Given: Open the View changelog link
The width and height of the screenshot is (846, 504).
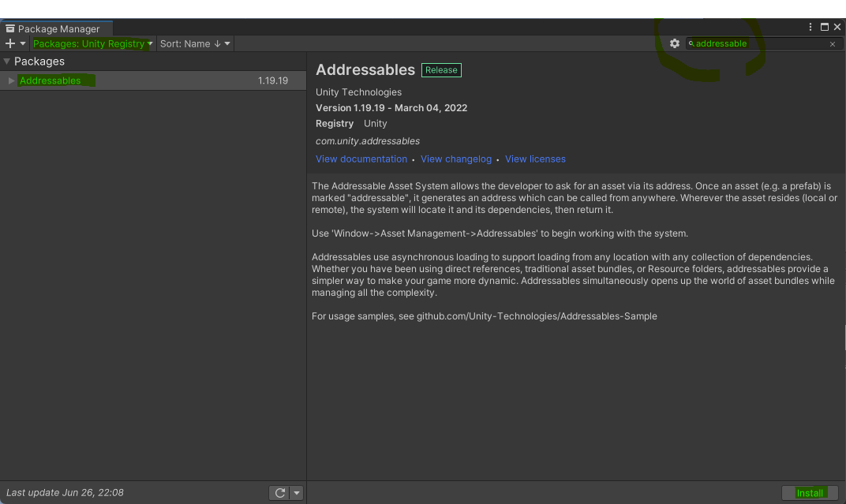Looking at the screenshot, I should point(456,159).
